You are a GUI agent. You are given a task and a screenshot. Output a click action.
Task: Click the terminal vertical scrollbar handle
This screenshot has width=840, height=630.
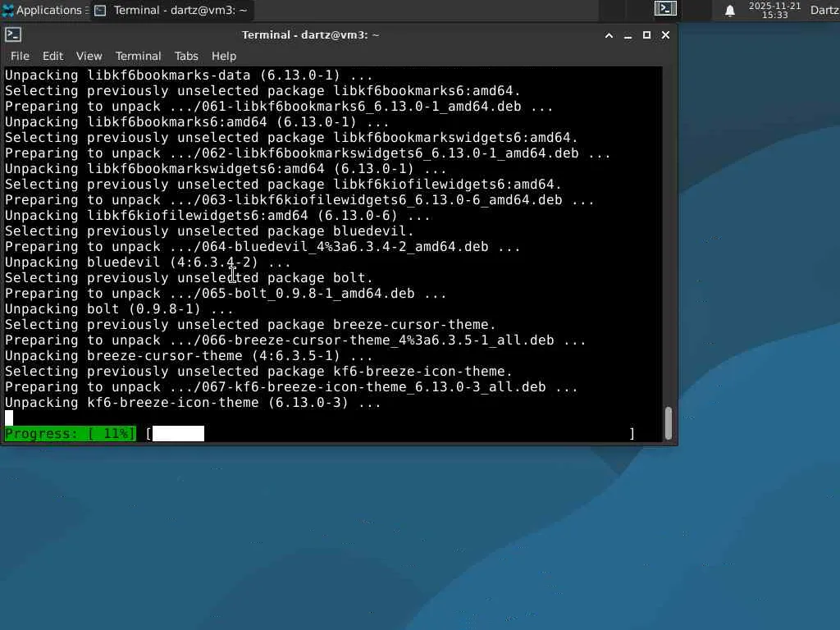click(x=668, y=423)
